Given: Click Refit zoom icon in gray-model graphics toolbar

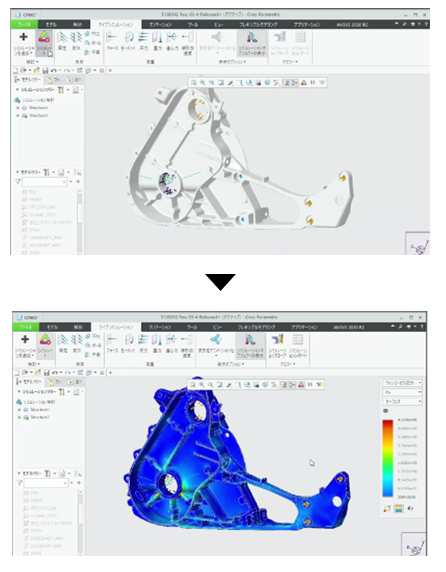Looking at the screenshot, I should (x=194, y=83).
